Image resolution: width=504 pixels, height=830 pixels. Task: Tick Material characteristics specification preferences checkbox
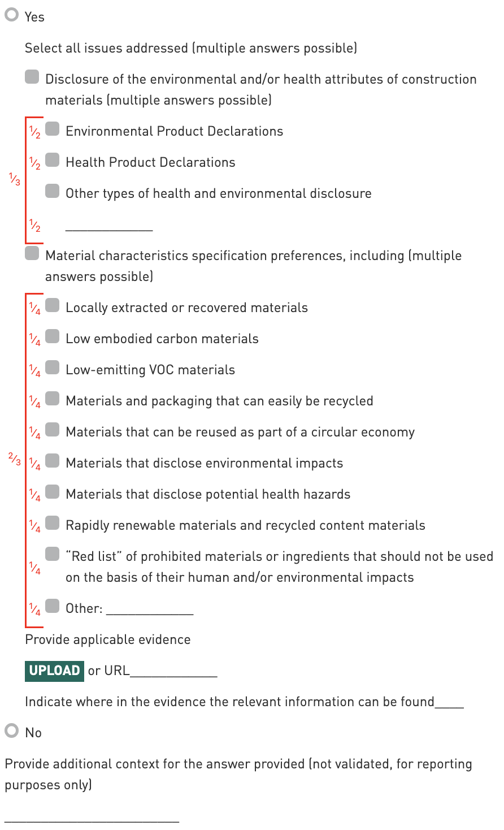coord(32,253)
